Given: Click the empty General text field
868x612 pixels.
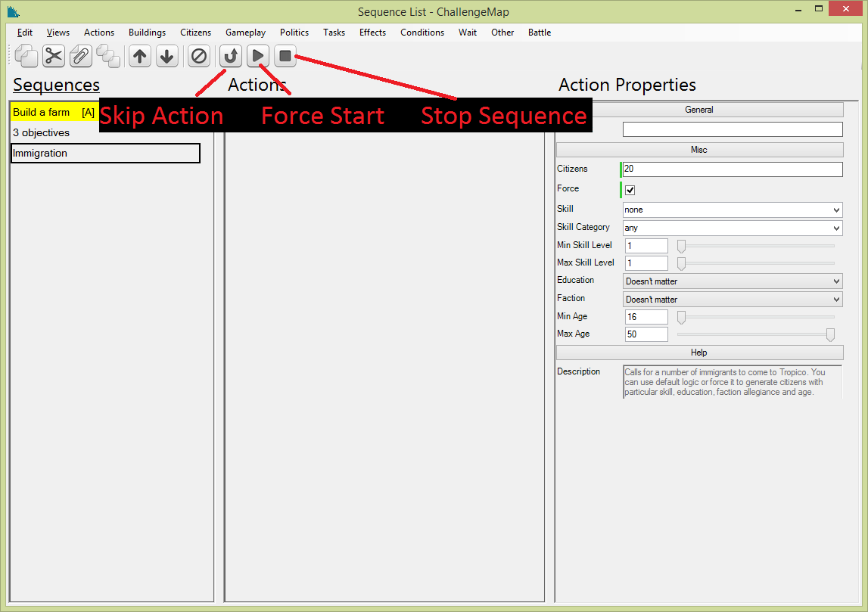Looking at the screenshot, I should click(x=733, y=129).
